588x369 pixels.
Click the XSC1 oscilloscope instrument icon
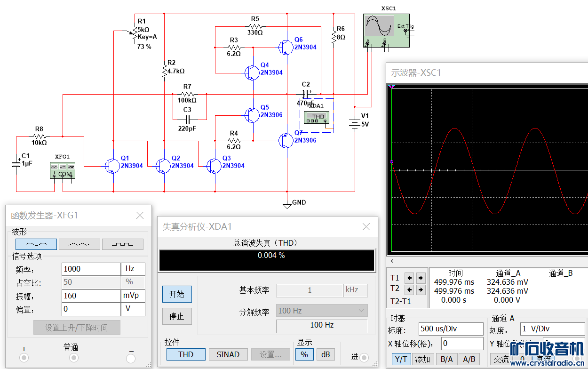coord(386,31)
